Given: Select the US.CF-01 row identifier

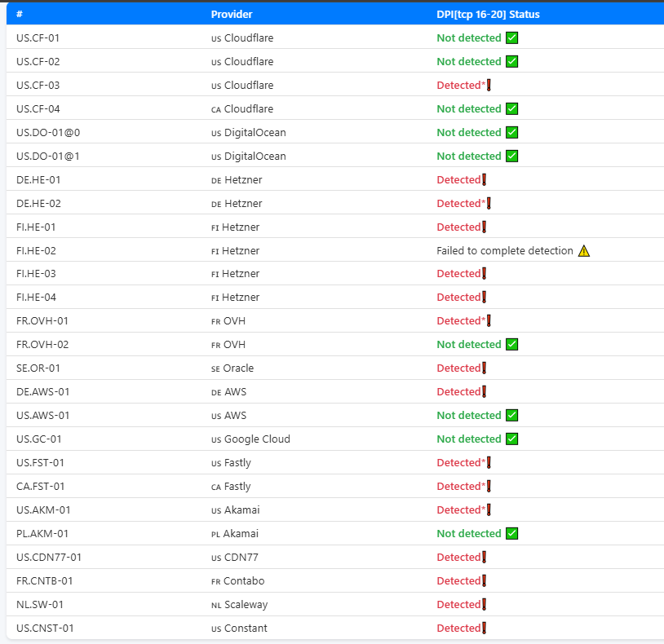Looking at the screenshot, I should (38, 38).
